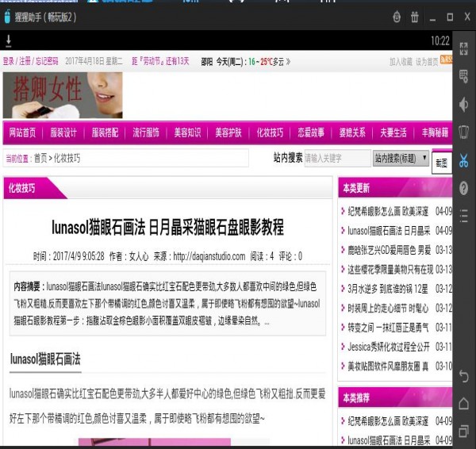Click the 本类推荐 panel header
Screen dimensions: 476x449
tap(395, 397)
